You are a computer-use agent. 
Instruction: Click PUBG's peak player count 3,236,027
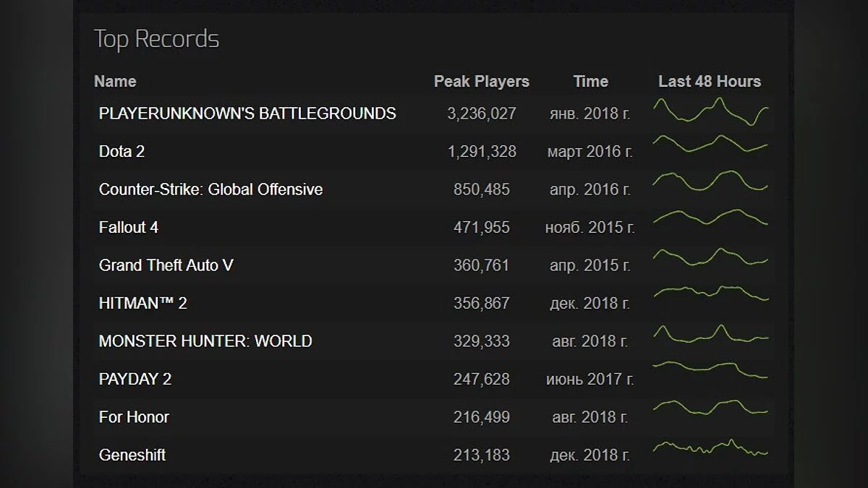(x=482, y=114)
